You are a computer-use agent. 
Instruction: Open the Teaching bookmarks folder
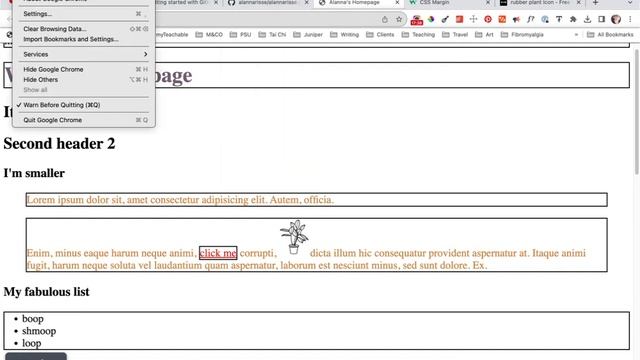tap(418, 35)
